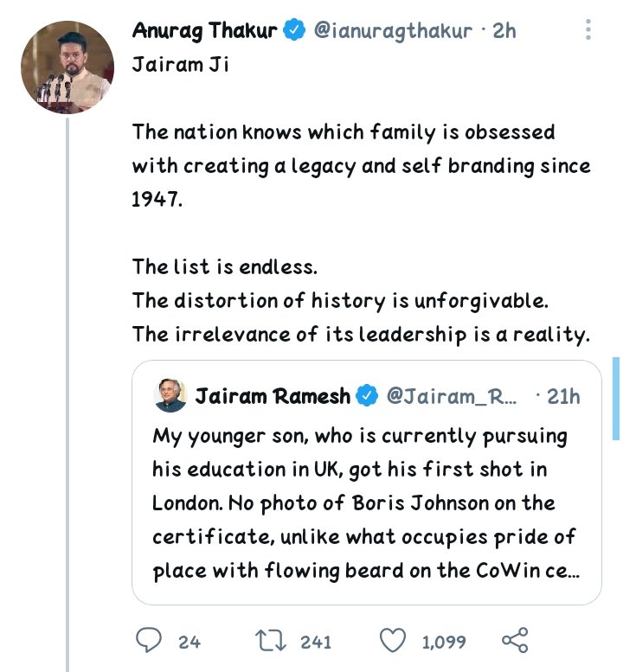Viewport: 623px width, 672px height.
Task: Open the three-dot tweet options menu
Action: coord(588,31)
